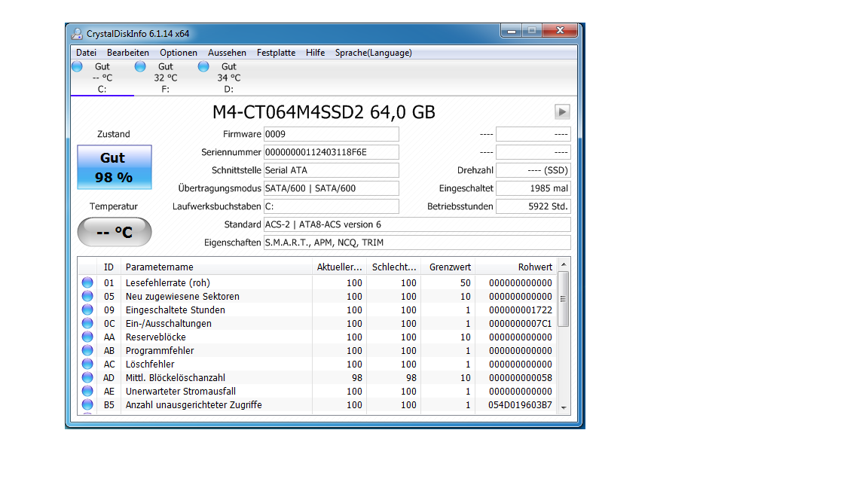Open the Sprache(Language) menu
Screen dimensions: 868x488
[x=373, y=53]
